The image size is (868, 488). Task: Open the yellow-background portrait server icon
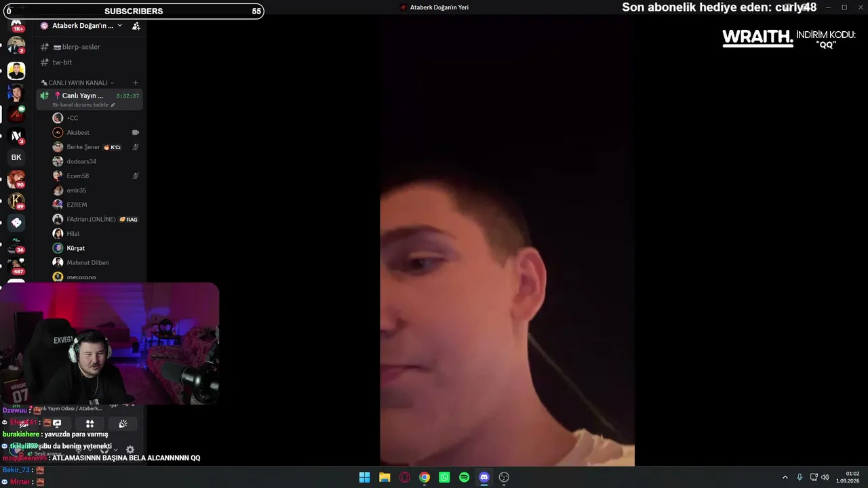tap(16, 70)
